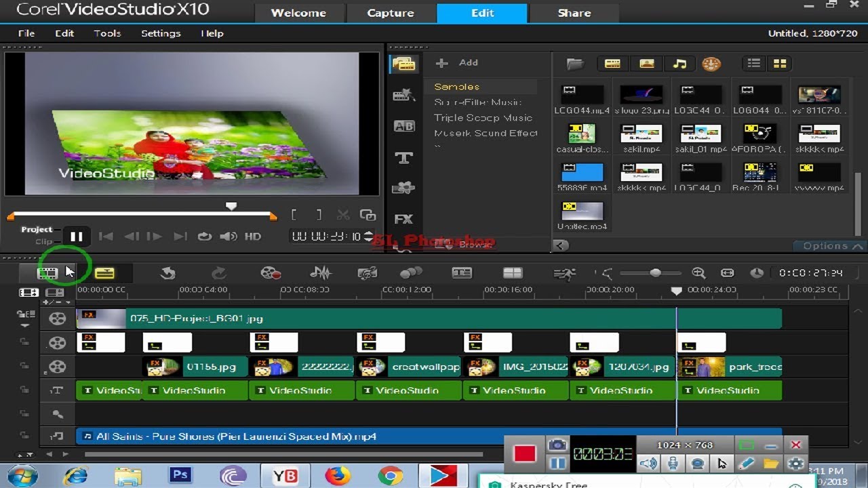
Task: Toggle the recorder microphone
Action: click(x=673, y=464)
